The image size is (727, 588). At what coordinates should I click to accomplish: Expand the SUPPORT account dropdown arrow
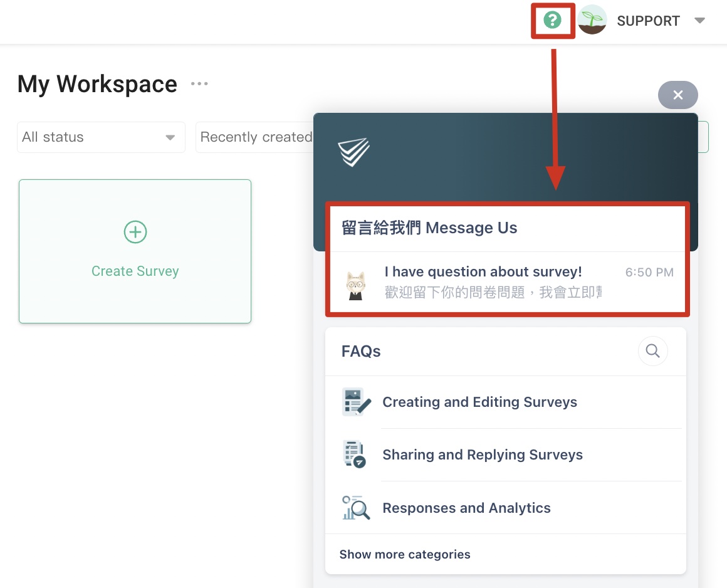pyautogui.click(x=699, y=21)
